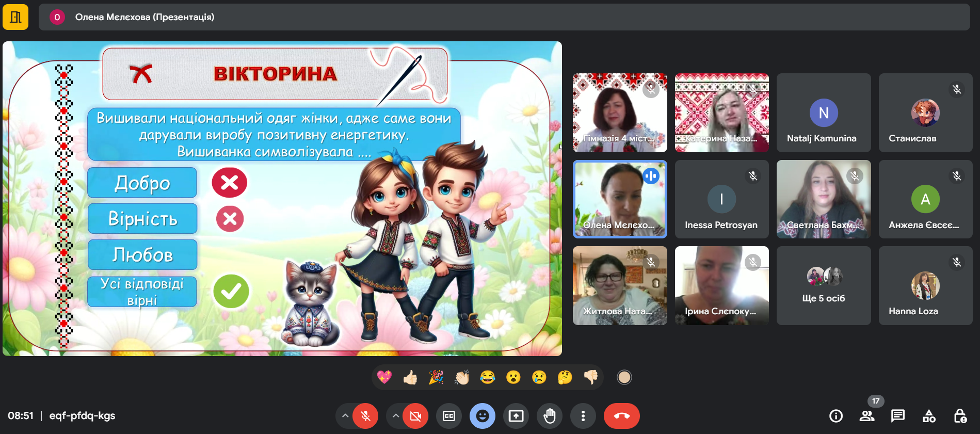Choose reaction skin tone swatch
980x434 pixels.
pos(624,378)
